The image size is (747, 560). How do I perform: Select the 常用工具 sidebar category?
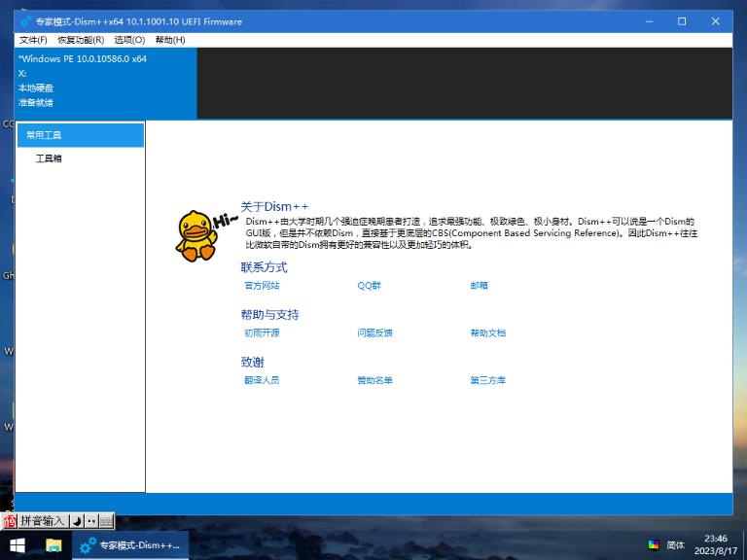click(x=81, y=135)
